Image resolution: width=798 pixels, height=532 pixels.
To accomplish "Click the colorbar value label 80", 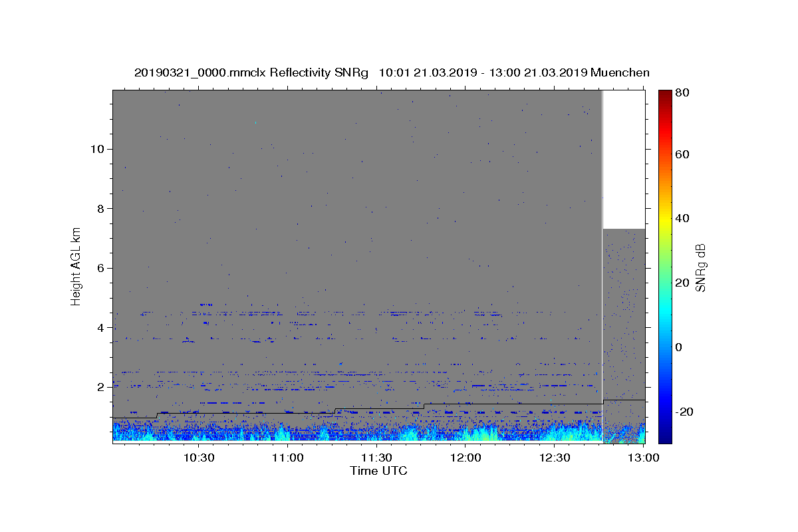I will point(683,93).
